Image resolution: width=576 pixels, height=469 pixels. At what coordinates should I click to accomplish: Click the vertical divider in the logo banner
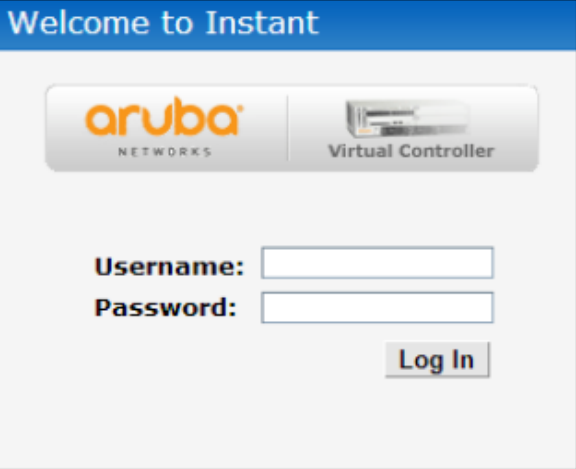(x=288, y=128)
